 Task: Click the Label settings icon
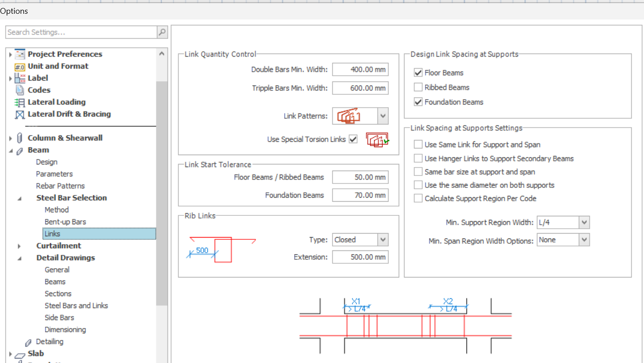tap(20, 78)
